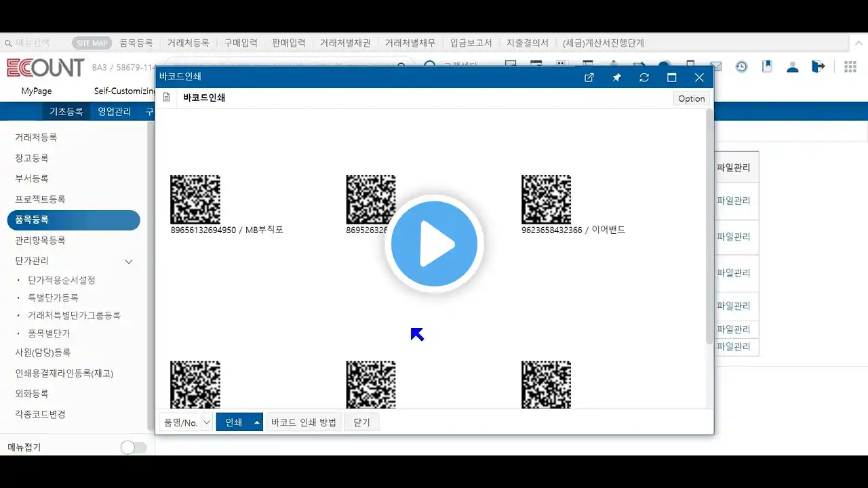
Task: Switch to the MyPage tab
Action: coord(37,91)
